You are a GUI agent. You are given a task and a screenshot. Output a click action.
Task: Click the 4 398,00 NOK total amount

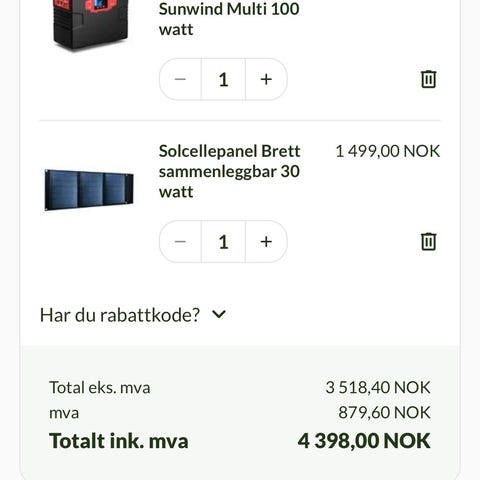coord(364,441)
